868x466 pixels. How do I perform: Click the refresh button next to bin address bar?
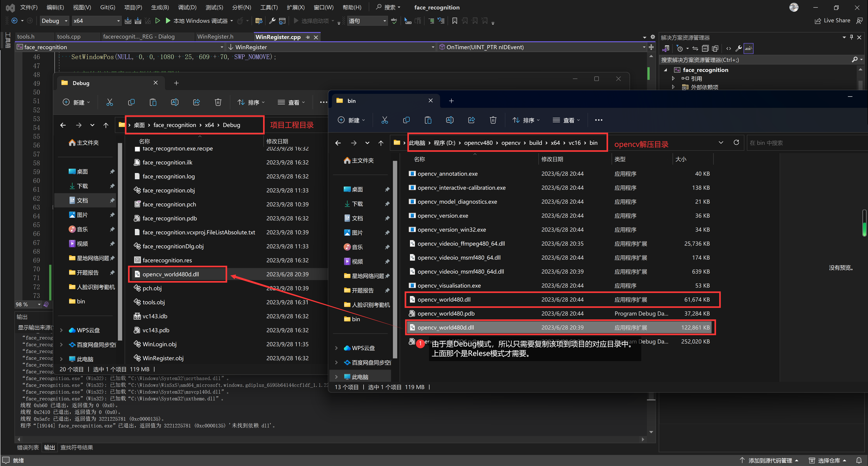[736, 142]
